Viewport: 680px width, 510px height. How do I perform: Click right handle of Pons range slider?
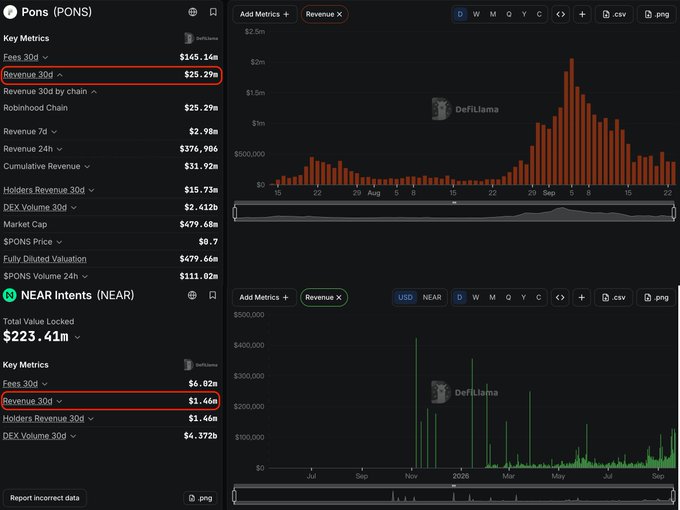click(673, 212)
